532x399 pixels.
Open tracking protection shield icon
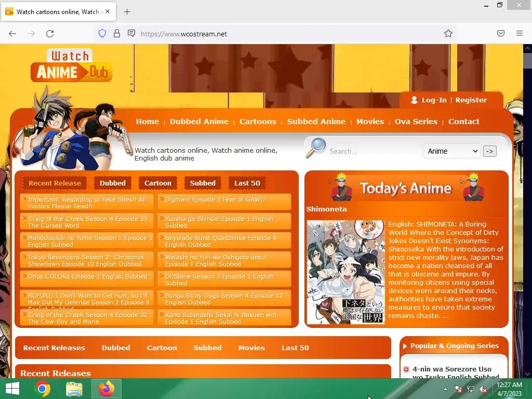tap(102, 33)
